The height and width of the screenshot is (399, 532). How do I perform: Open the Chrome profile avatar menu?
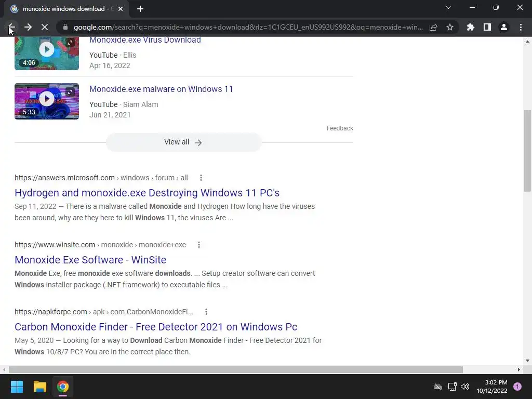pos(504,27)
